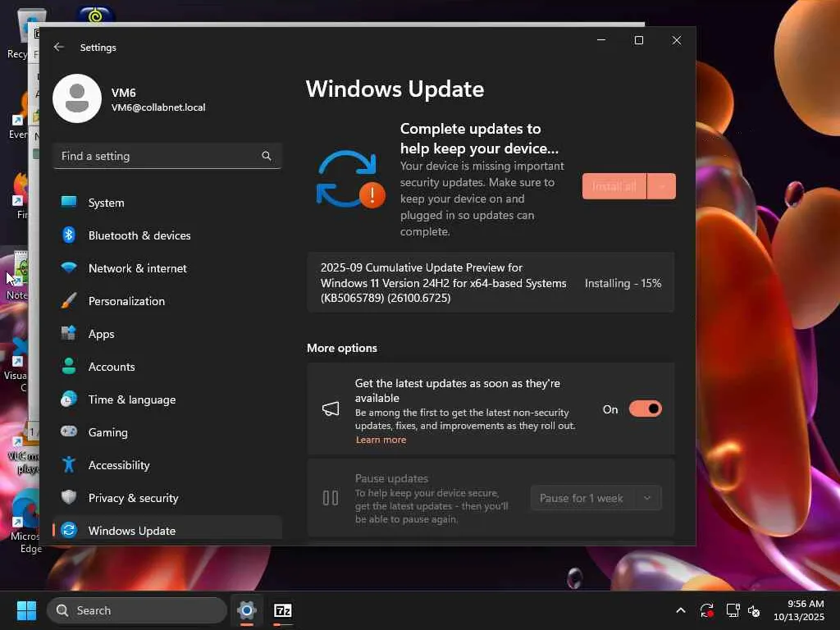Click the 2025-09 Cumulative Update Preview entry
The width and height of the screenshot is (840, 630).
coord(491,282)
